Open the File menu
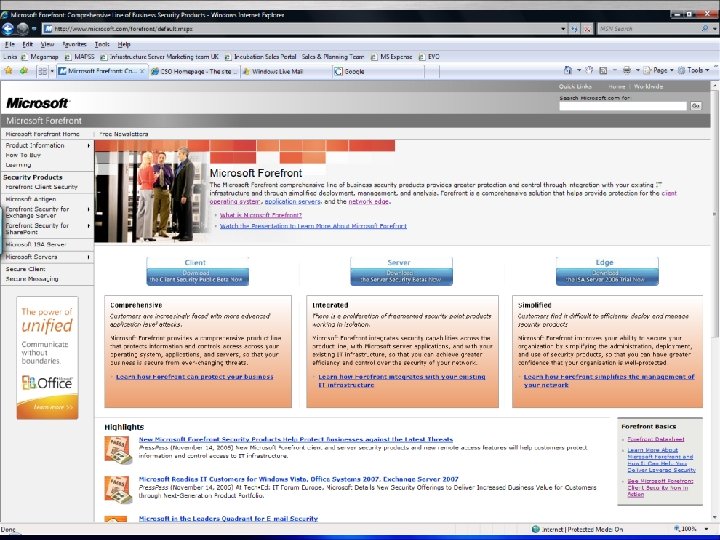The image size is (720, 540). coord(10,44)
